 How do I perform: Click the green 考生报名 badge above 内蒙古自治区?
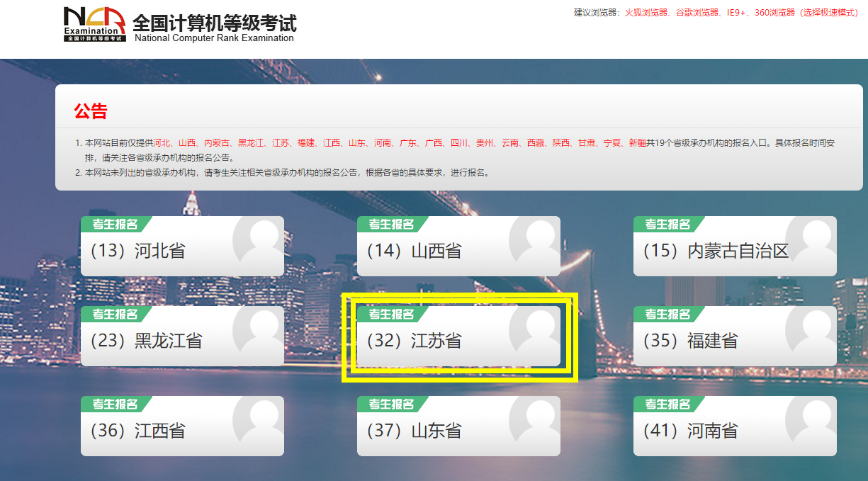pyautogui.click(x=667, y=225)
